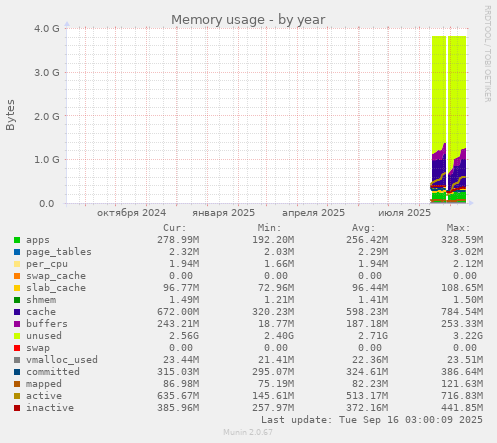
Task: Click the 'октября 2024' axis label
Action: point(131,213)
